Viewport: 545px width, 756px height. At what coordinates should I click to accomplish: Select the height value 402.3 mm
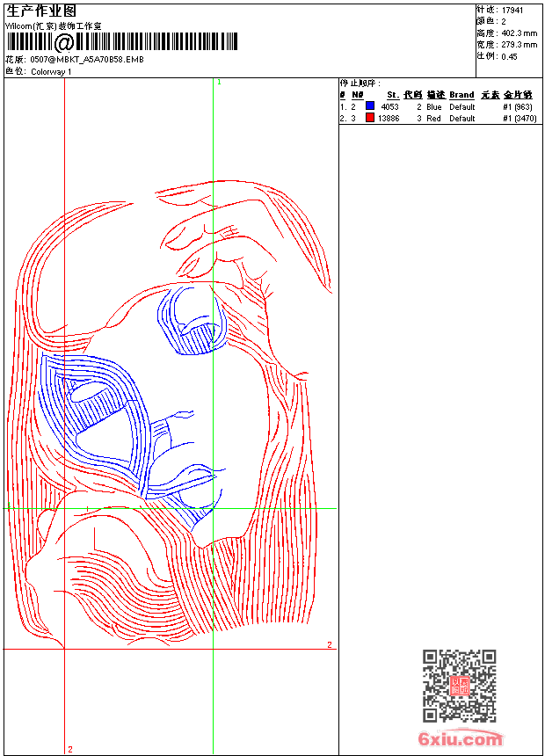520,33
